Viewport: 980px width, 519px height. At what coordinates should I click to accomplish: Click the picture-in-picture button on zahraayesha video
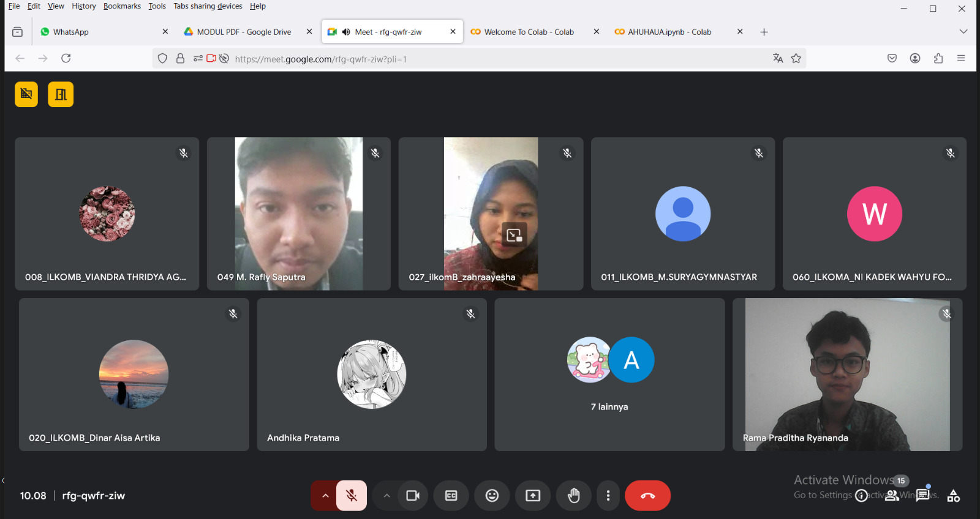click(x=514, y=235)
